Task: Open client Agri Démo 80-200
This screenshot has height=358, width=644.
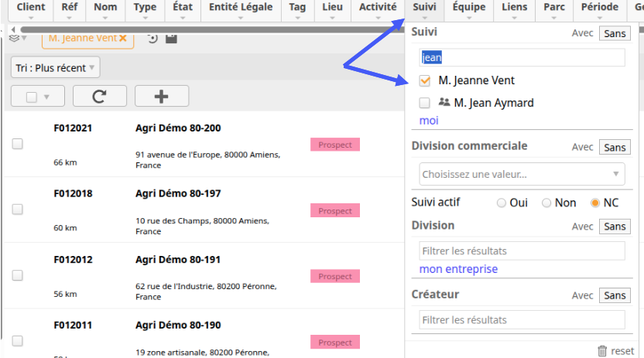Action: (178, 128)
